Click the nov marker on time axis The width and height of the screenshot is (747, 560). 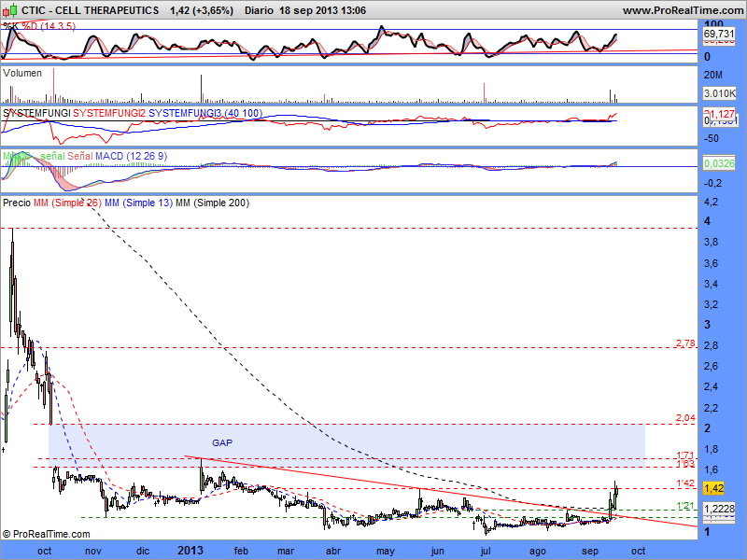(x=92, y=551)
